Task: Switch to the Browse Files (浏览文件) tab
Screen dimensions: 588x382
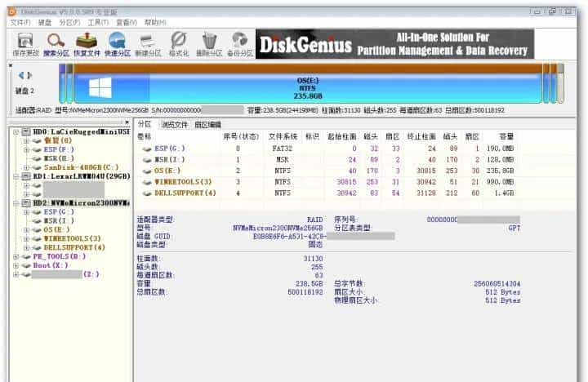Action: pyautogui.click(x=175, y=125)
